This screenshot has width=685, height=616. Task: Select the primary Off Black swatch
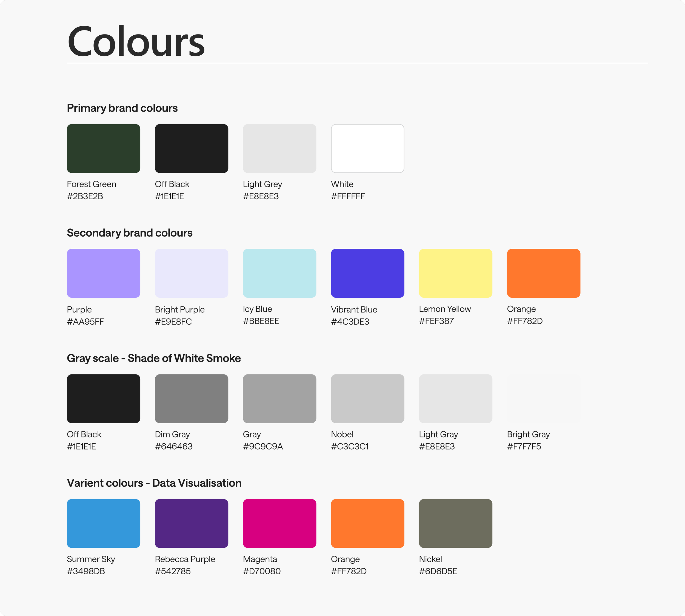(x=192, y=148)
